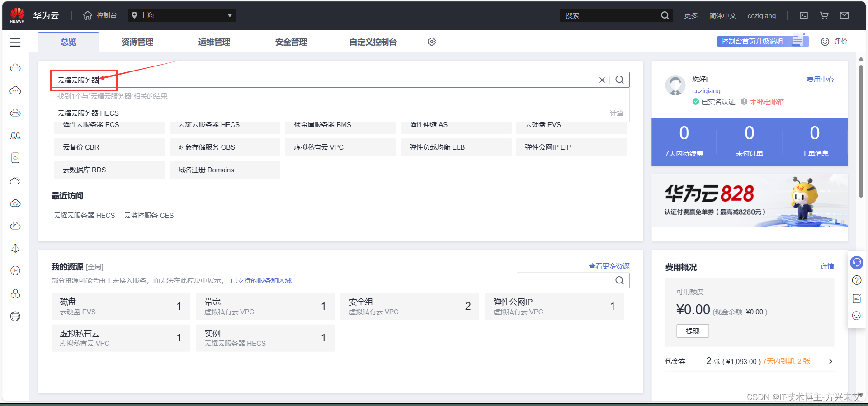Click the service search magnifier icon
The width and height of the screenshot is (868, 406).
point(619,80)
